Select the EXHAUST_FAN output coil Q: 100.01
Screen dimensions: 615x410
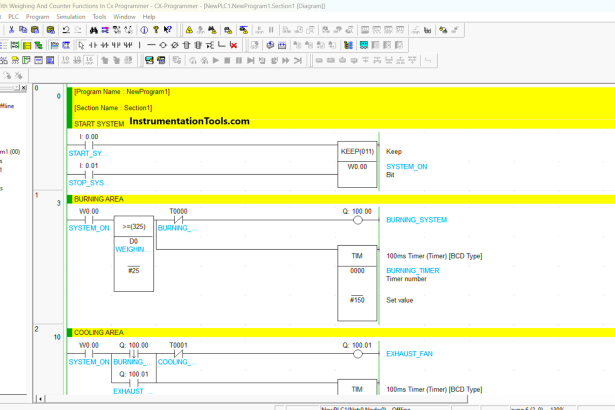357,354
